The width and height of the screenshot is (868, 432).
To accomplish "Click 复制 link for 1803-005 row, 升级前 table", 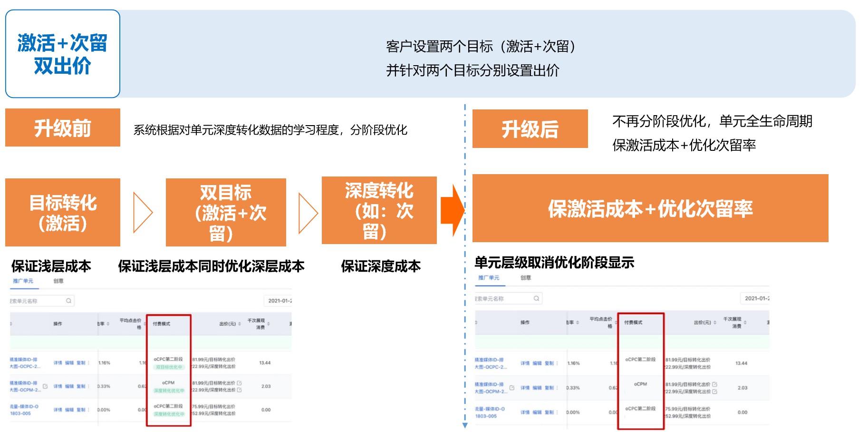I will 81,410.
